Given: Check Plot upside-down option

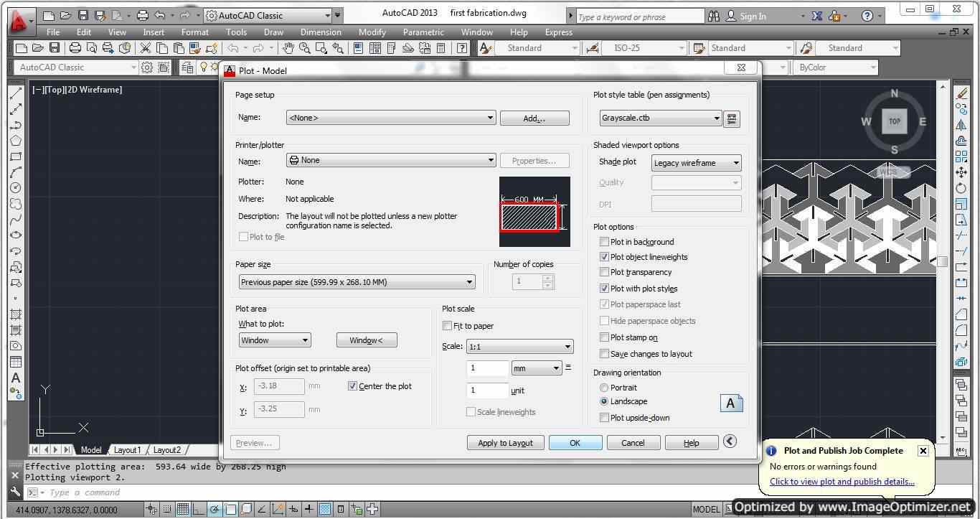Looking at the screenshot, I should click(x=604, y=418).
